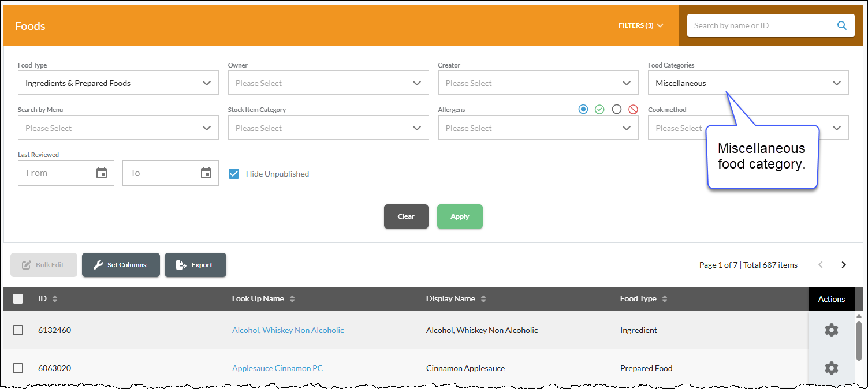Uncheck the Hide Unpublished checkbox
Image resolution: width=868 pixels, height=389 pixels.
coord(234,174)
